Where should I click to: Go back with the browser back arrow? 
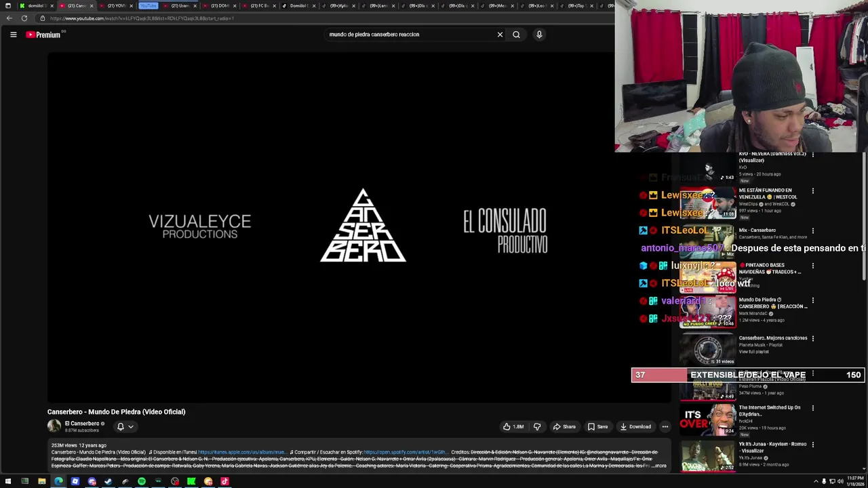click(9, 18)
